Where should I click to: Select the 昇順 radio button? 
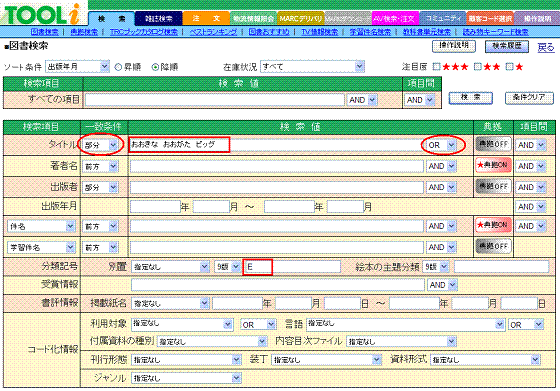click(x=118, y=67)
